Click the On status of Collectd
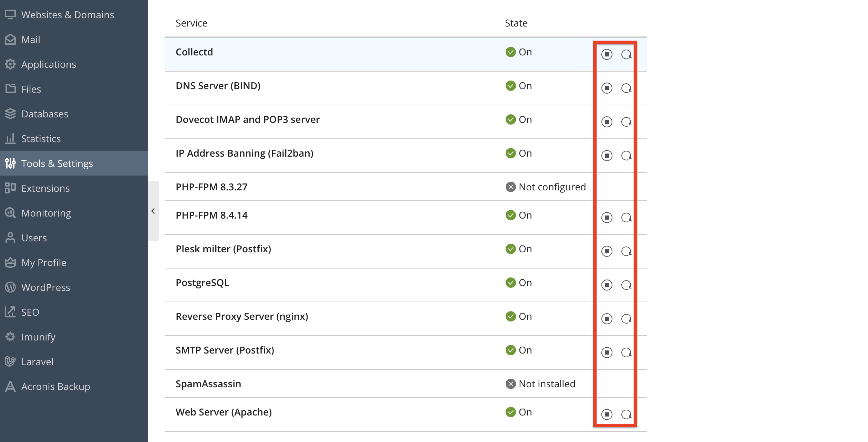The height and width of the screenshot is (442, 868). coord(519,52)
